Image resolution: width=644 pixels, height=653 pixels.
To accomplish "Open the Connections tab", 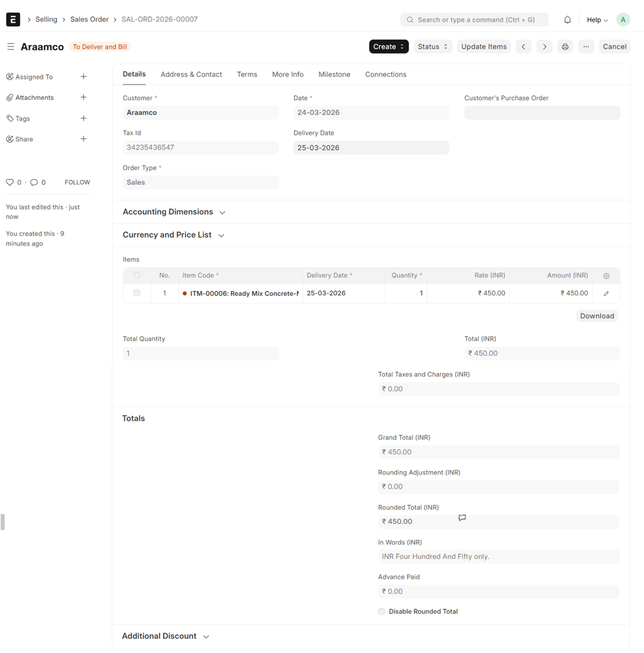I will [385, 75].
